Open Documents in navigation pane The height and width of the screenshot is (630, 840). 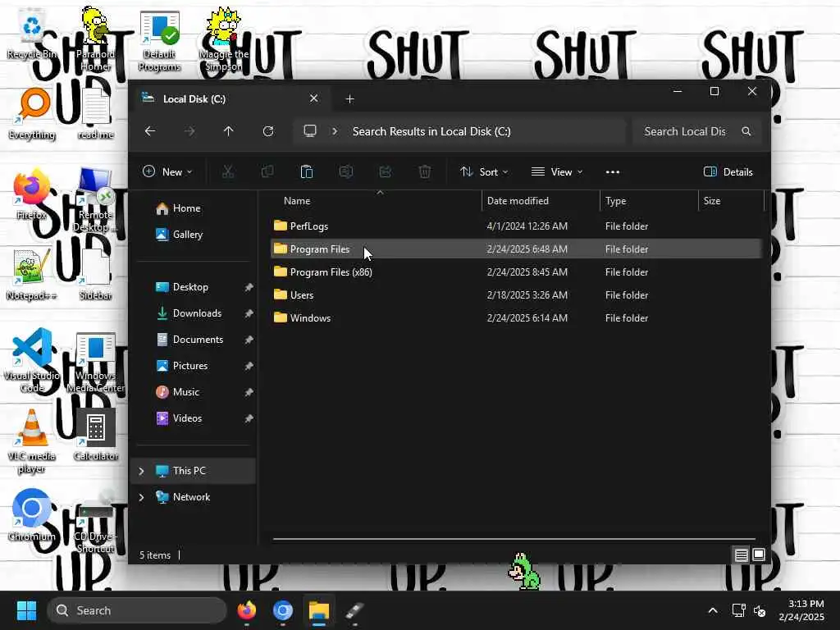coord(193,340)
